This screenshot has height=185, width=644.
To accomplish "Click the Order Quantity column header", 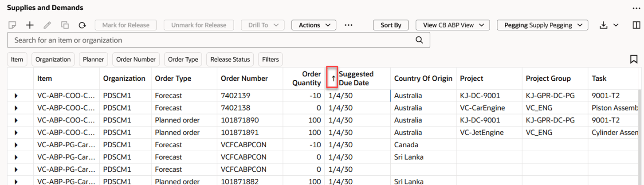I will pos(304,79).
